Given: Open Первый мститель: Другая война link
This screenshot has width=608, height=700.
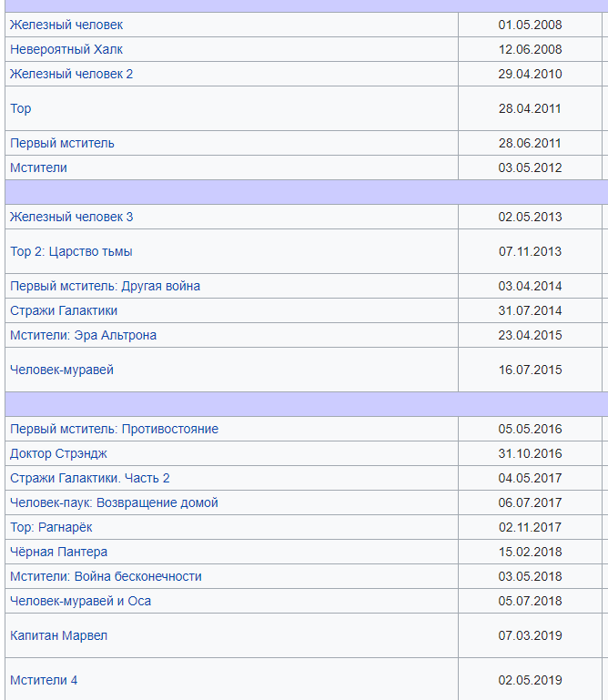Looking at the screenshot, I should pyautogui.click(x=105, y=286).
